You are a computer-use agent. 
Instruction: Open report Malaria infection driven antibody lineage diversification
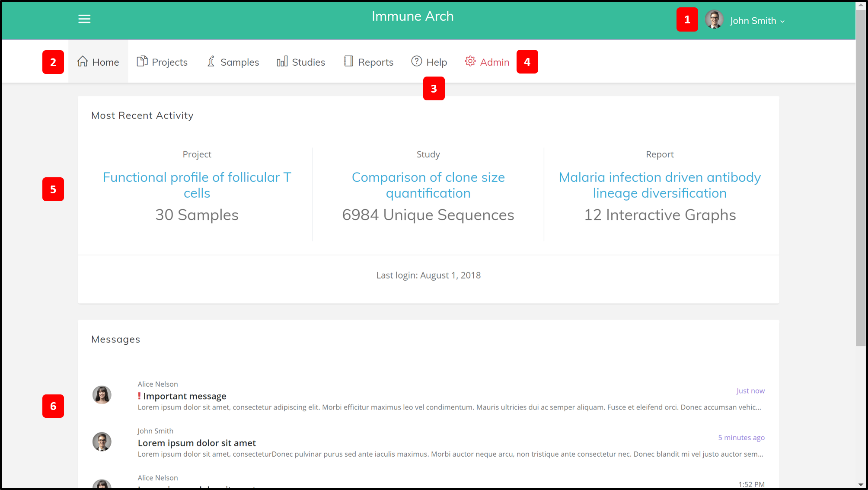tap(660, 185)
